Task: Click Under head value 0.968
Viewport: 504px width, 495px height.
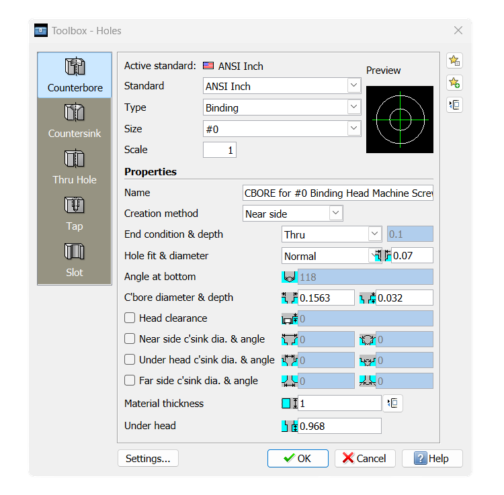Action: click(x=339, y=426)
